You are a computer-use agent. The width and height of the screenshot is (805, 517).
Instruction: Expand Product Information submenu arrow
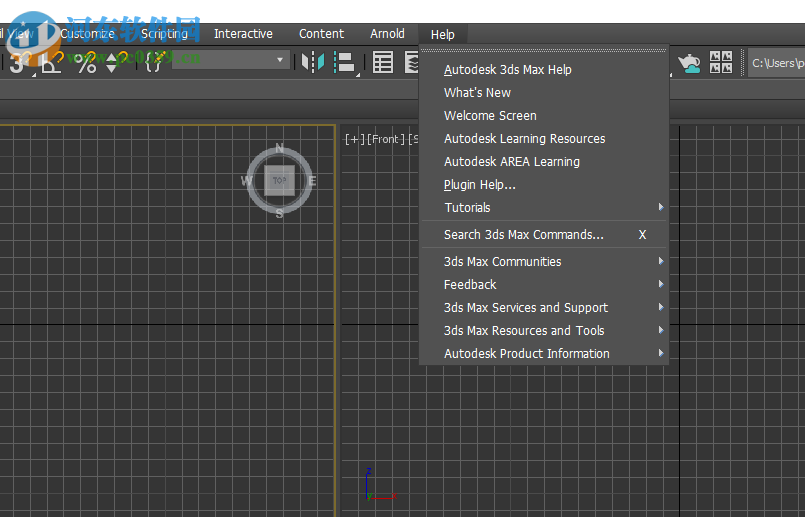point(661,353)
